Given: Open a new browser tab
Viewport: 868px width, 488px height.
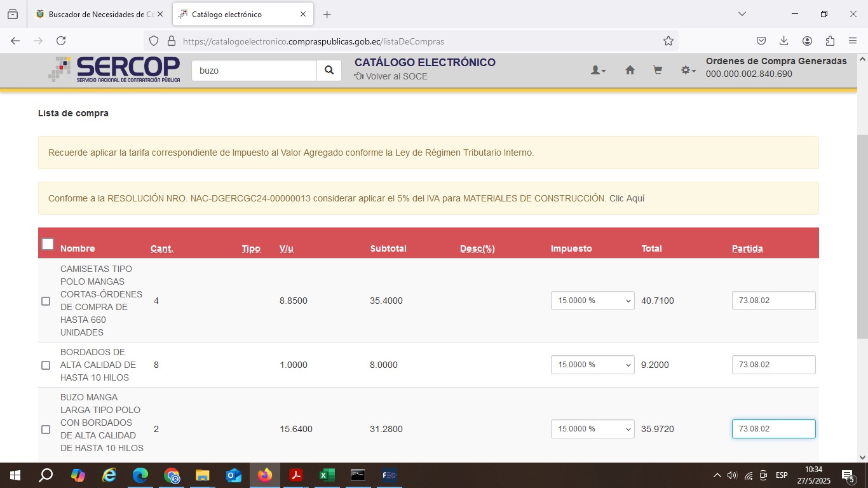Looking at the screenshot, I should [327, 14].
